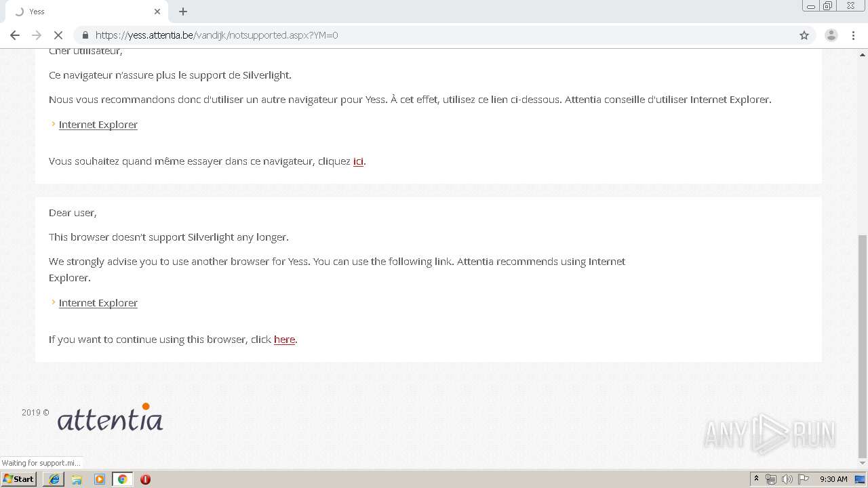The height and width of the screenshot is (488, 868).
Task: Open the French Internet Explorer link
Action: click(98, 125)
